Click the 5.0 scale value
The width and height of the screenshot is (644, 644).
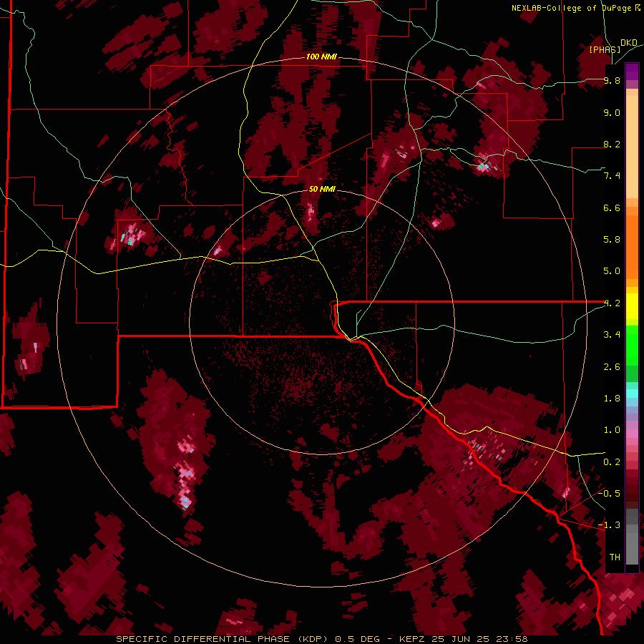(612, 271)
